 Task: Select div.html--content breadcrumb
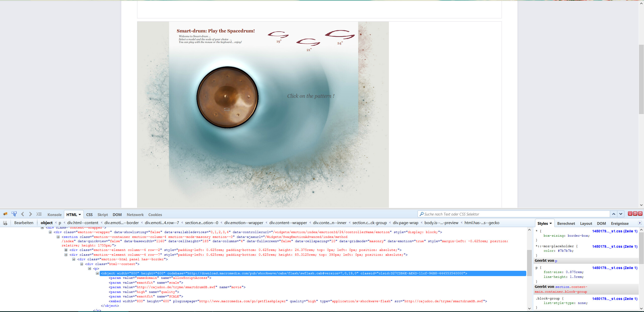point(83,223)
